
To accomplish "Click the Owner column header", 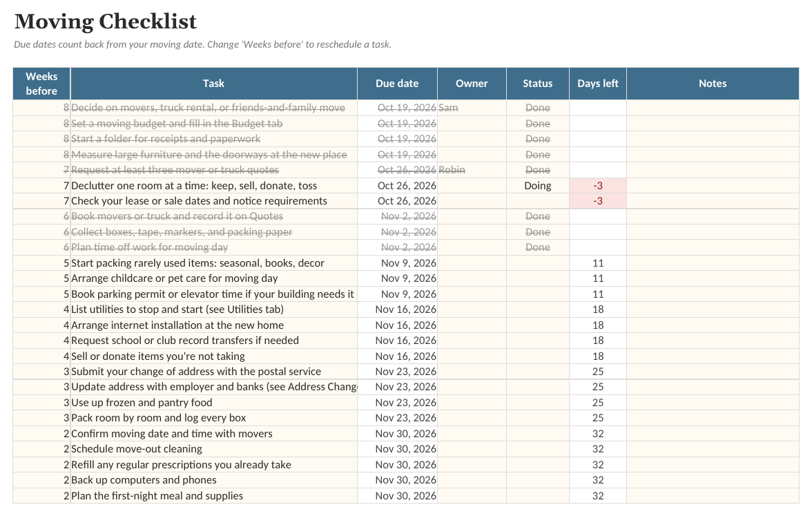I will point(472,84).
